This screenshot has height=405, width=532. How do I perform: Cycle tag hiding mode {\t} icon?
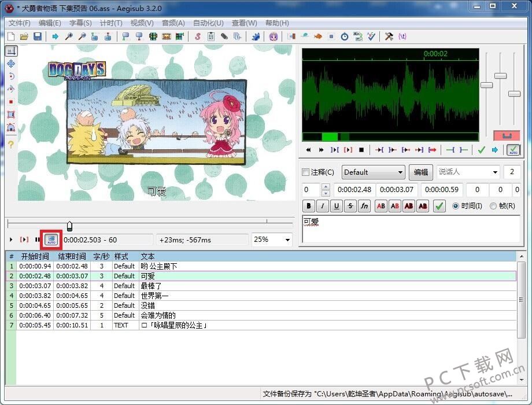[402, 36]
